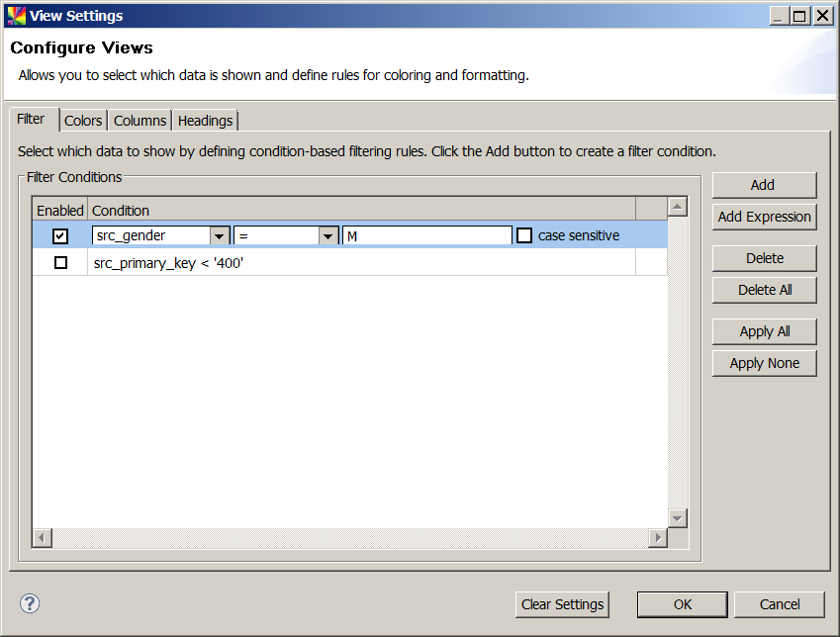
Task: Switch to the Columns tab
Action: 139,120
